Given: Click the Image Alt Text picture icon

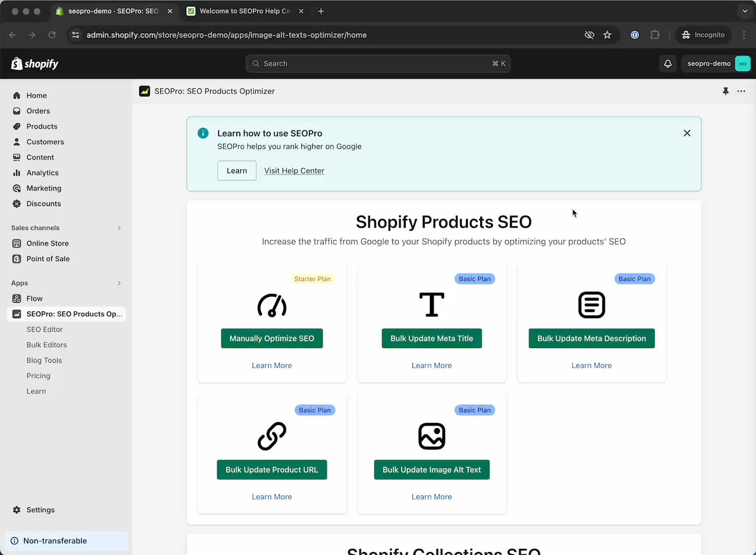Looking at the screenshot, I should click(x=432, y=436).
